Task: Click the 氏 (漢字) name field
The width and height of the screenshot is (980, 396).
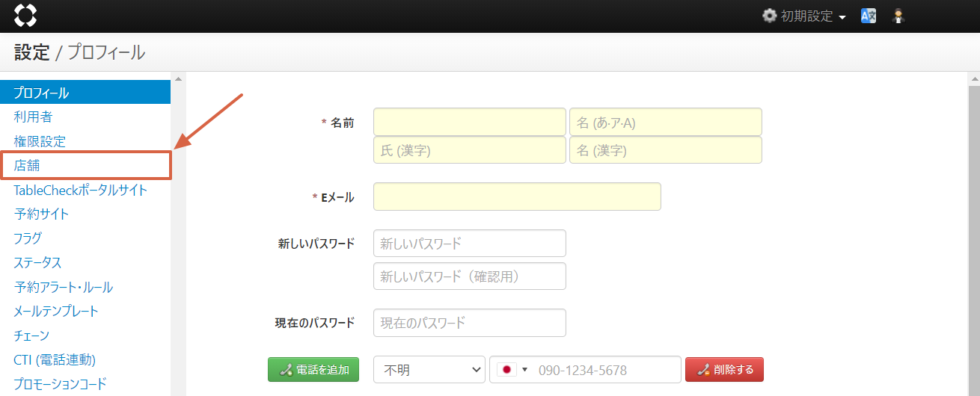Action: [x=469, y=150]
